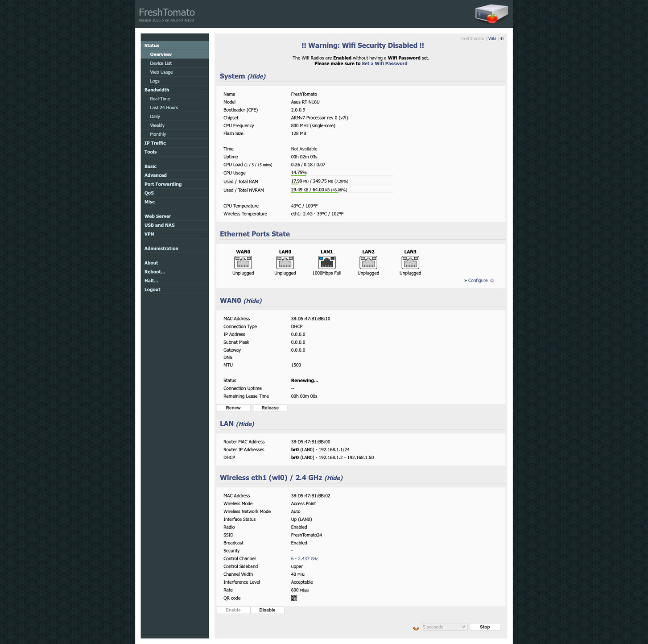Click the LAN2 ethernet port icon
The width and height of the screenshot is (648, 644).
368,262
